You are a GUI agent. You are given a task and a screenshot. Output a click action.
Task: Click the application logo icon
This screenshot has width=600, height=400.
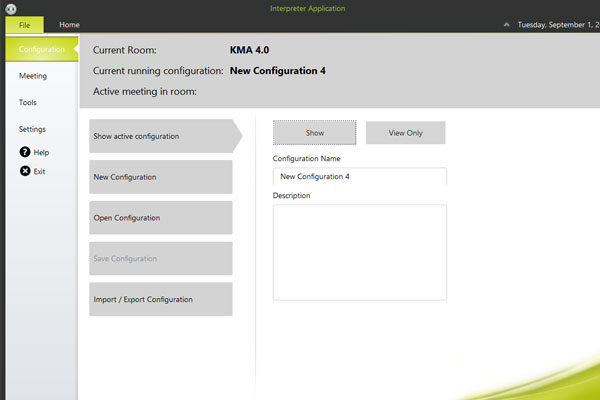coord(11,8)
